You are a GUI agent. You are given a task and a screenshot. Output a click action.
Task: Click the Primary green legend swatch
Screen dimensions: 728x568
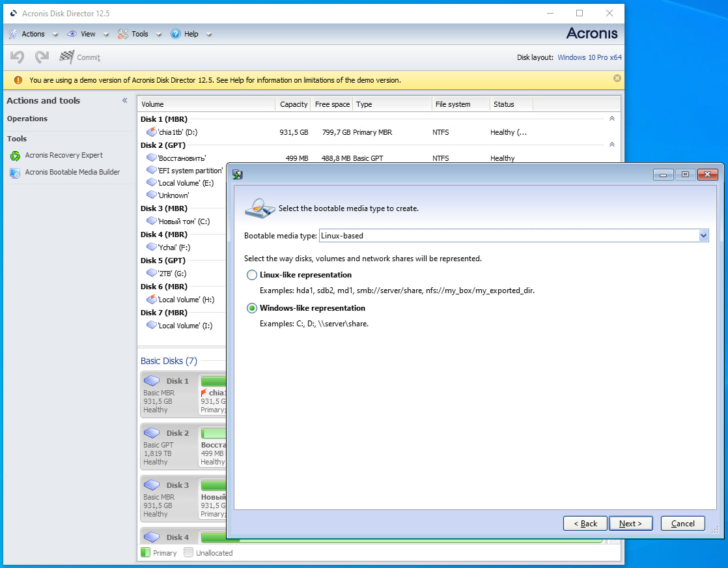[x=145, y=552]
